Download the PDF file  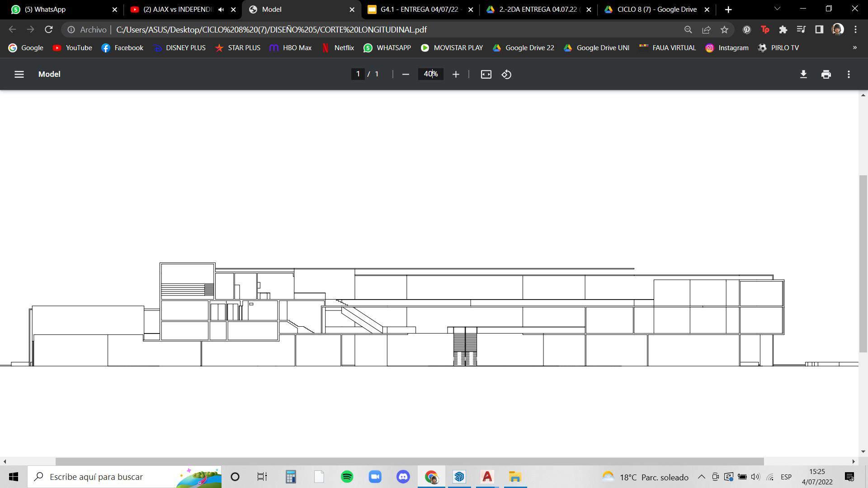tap(803, 74)
